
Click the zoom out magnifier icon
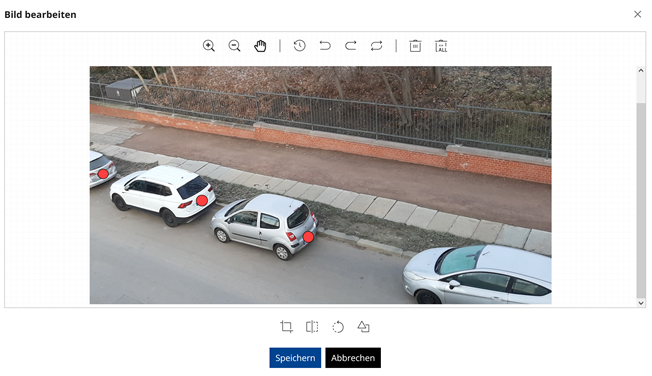[x=235, y=46]
